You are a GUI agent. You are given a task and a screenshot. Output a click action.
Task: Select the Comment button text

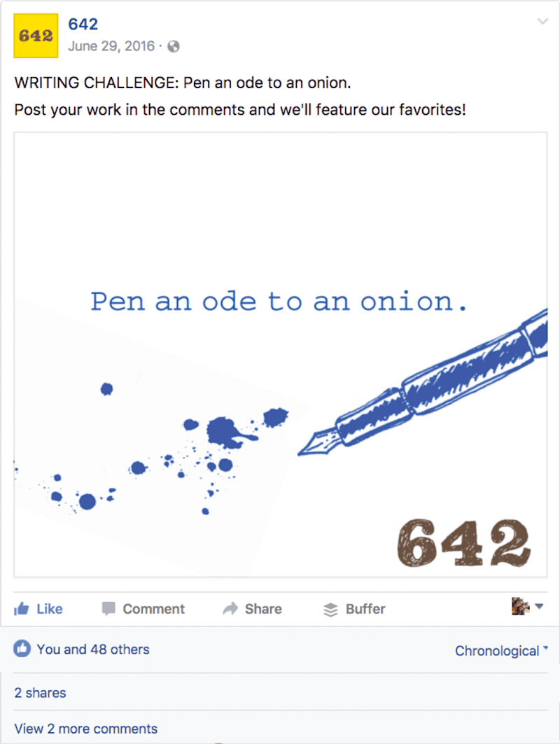click(x=153, y=609)
